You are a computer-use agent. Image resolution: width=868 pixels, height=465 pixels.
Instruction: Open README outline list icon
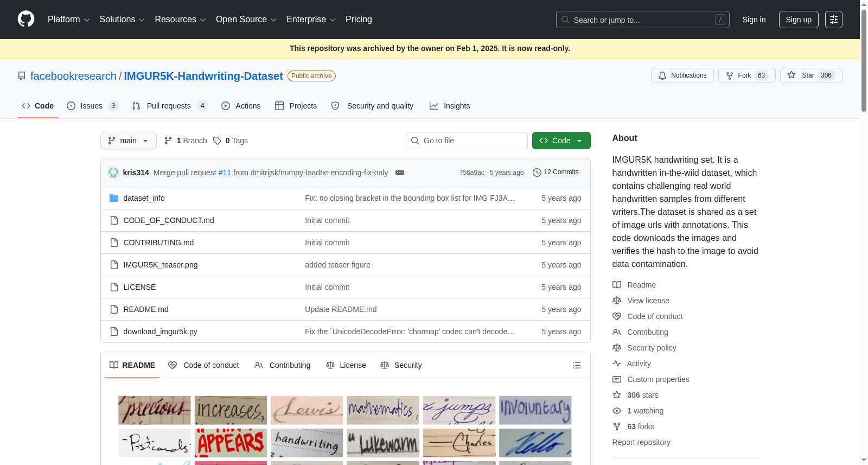point(577,365)
